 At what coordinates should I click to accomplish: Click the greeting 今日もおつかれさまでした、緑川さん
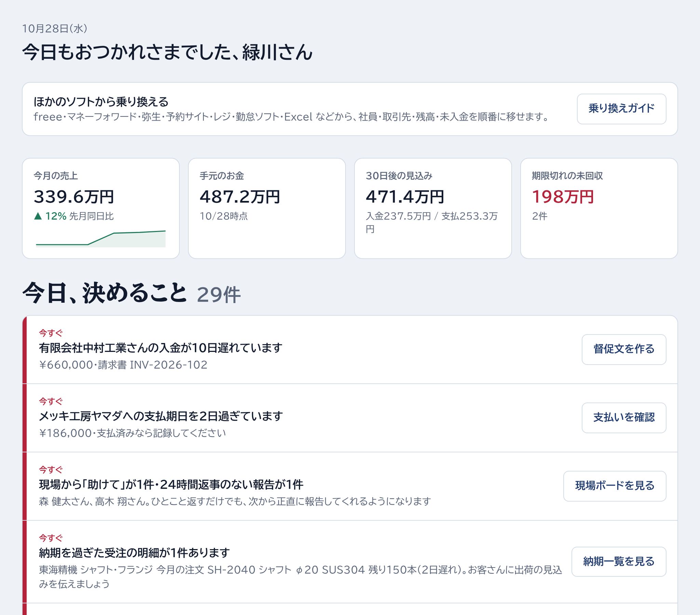coord(167,52)
